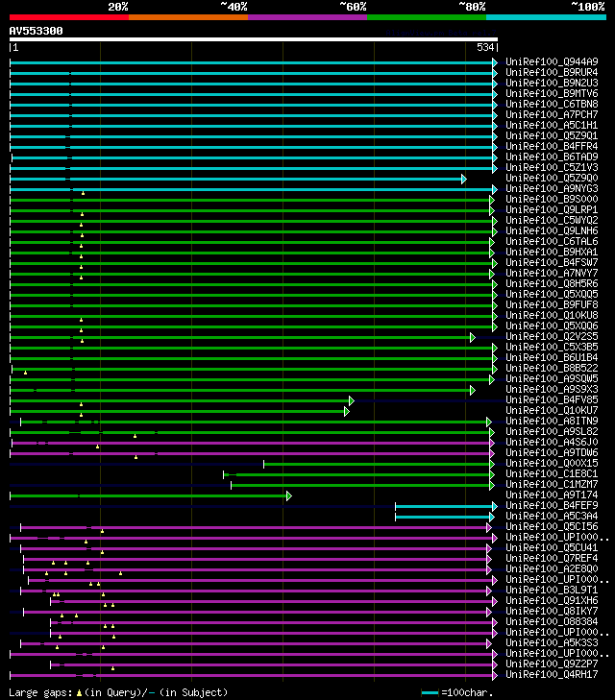615x700 pixels.
Task: Select the UniRef100_B4FSW7 label
Action: (x=552, y=262)
